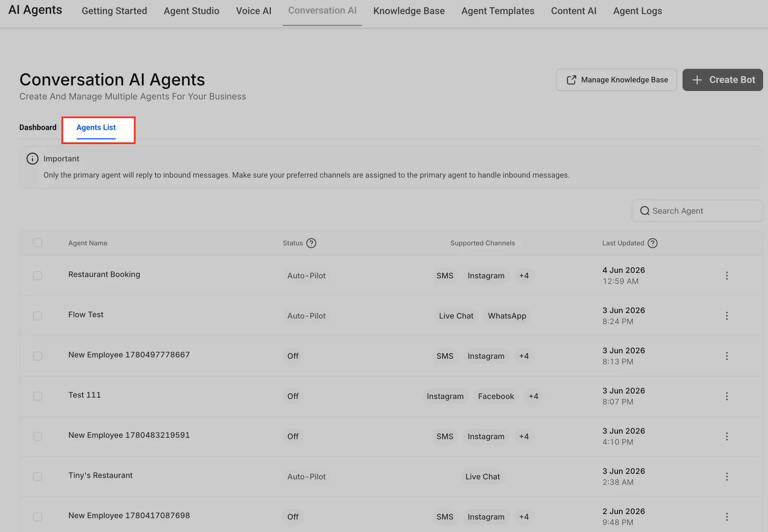Switch to the Dashboard tab
Screen dimensions: 768x532
[x=38, y=127]
